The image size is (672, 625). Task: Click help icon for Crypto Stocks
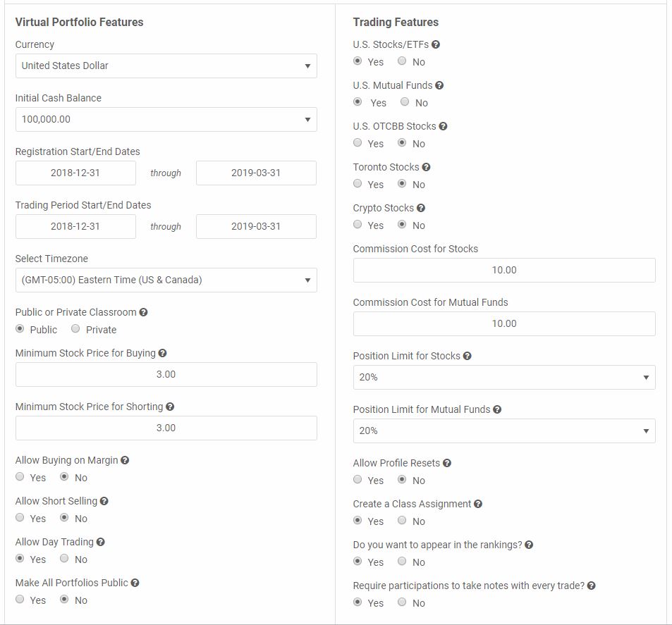[x=421, y=208]
